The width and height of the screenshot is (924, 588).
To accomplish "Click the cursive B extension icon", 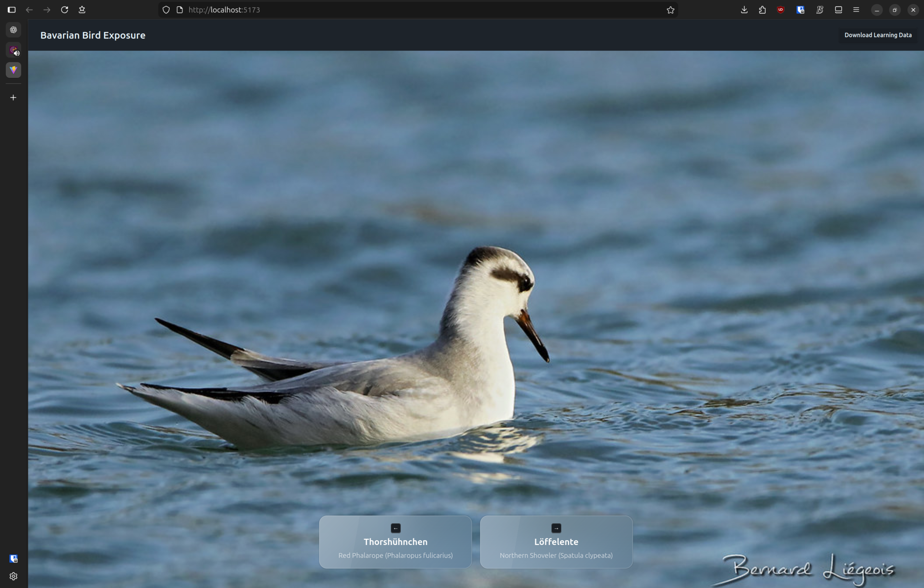I will pyautogui.click(x=819, y=10).
